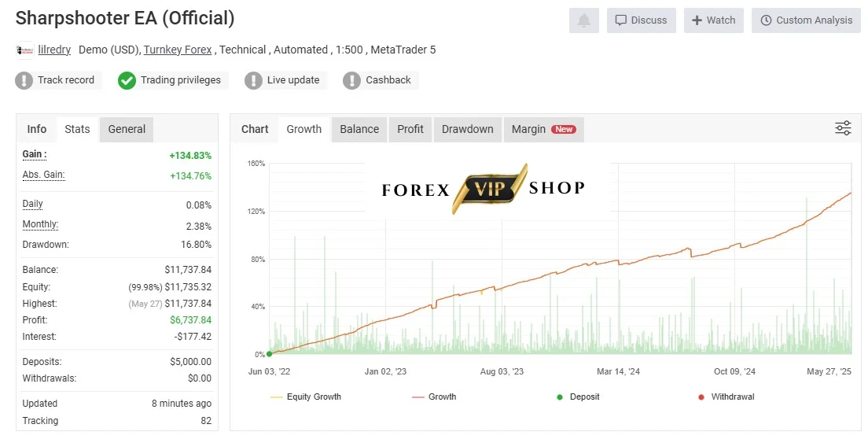Image resolution: width=868 pixels, height=439 pixels.
Task: Open lilredry profile link
Action: 54,50
